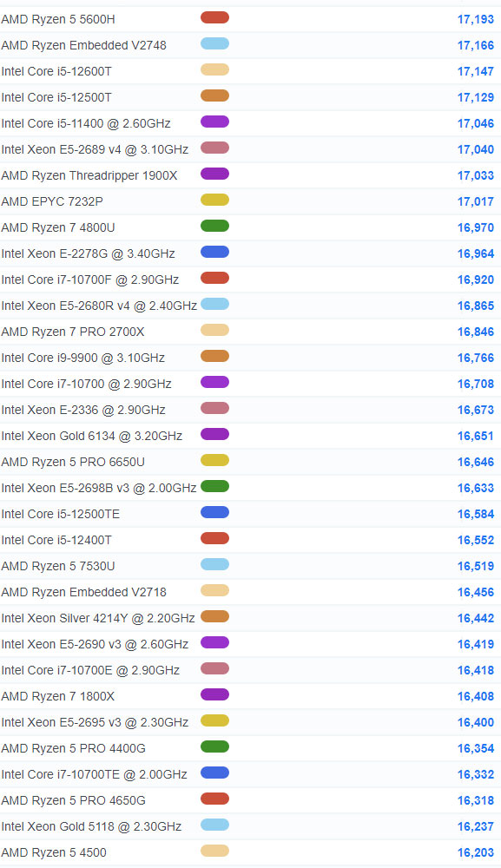The width and height of the screenshot is (501, 868).
Task: Open AMD Ryzen 5 PRO 4400G link
Action: pyautogui.click(x=73, y=748)
